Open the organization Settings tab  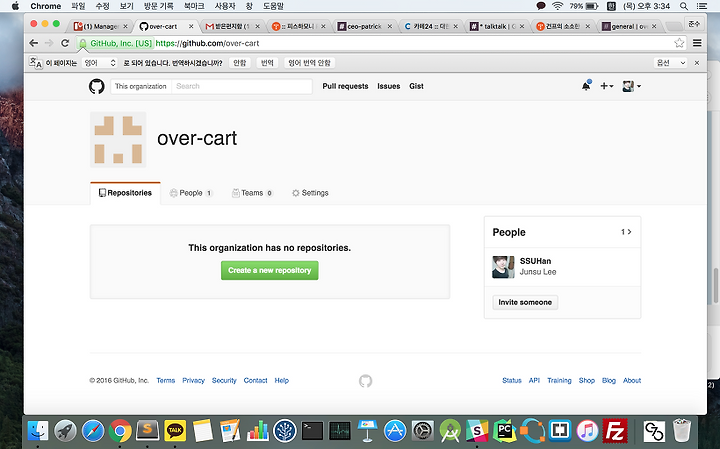(310, 193)
